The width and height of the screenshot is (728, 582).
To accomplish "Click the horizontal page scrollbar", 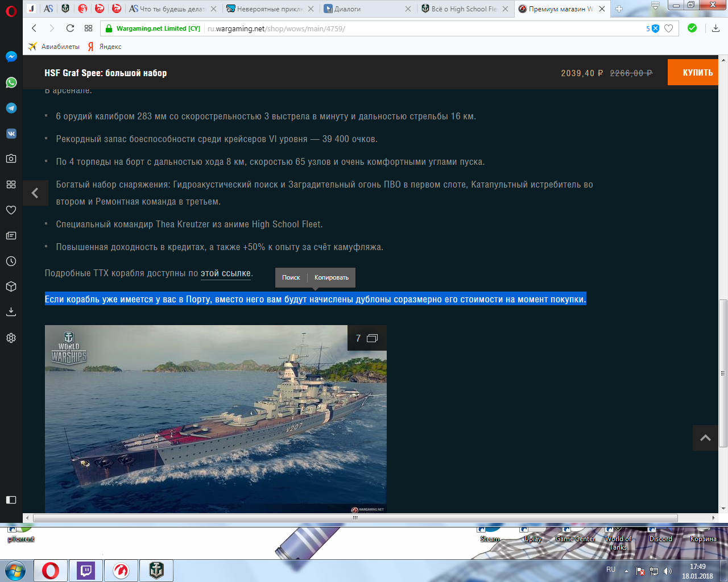I will click(x=355, y=518).
